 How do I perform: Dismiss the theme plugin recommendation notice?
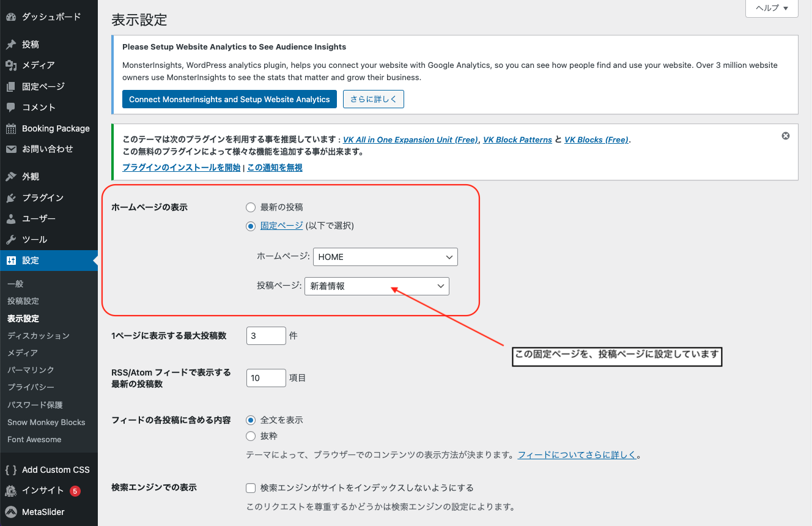(x=786, y=136)
